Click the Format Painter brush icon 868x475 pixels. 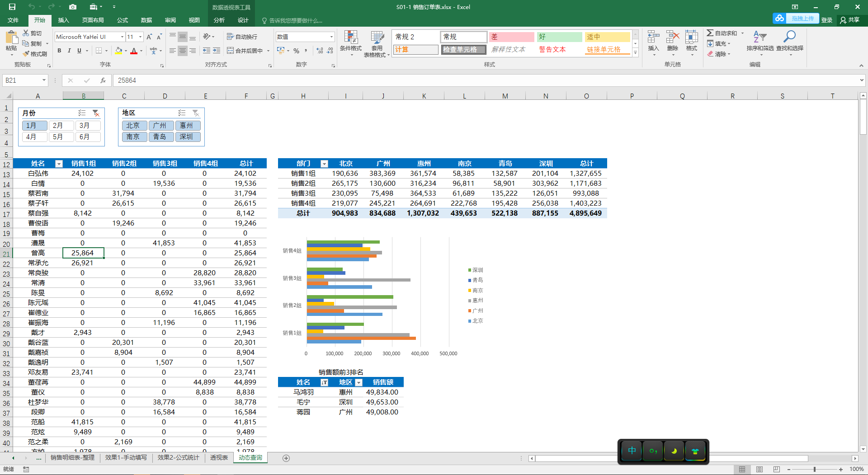[x=27, y=54]
